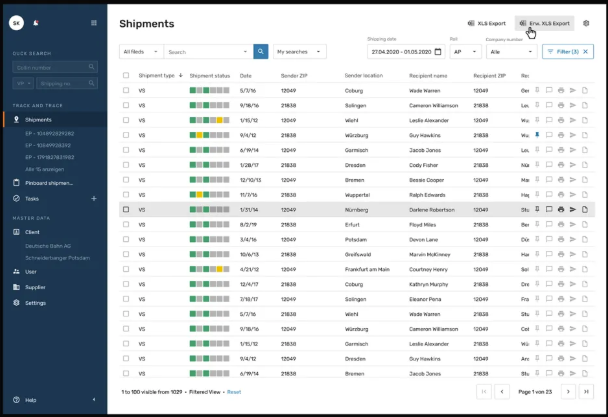This screenshot has width=608, height=417.
Task: Expand the search field dropdown arrow
Action: coord(245,52)
